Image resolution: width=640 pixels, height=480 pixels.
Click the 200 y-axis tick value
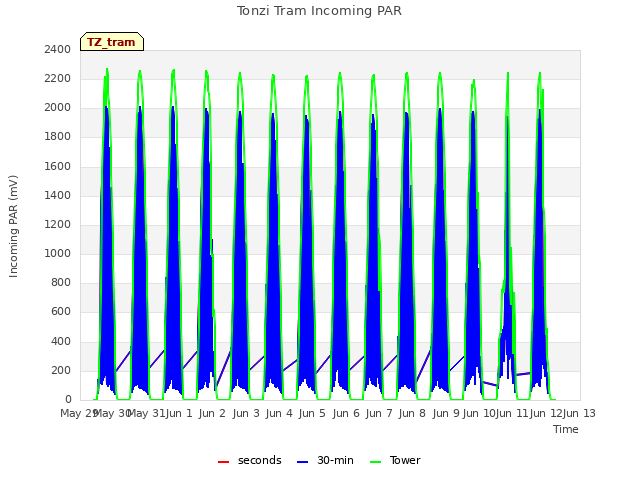pos(61,371)
